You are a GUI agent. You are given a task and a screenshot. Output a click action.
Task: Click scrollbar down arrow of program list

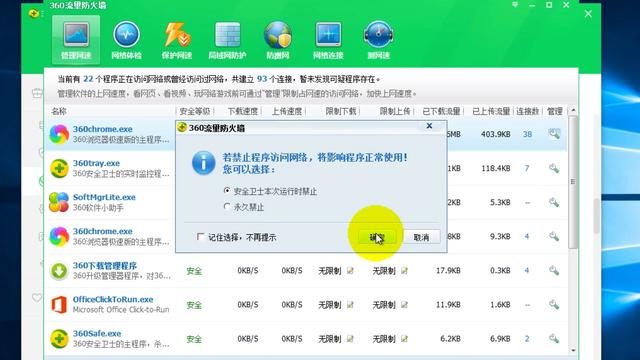pos(573,350)
